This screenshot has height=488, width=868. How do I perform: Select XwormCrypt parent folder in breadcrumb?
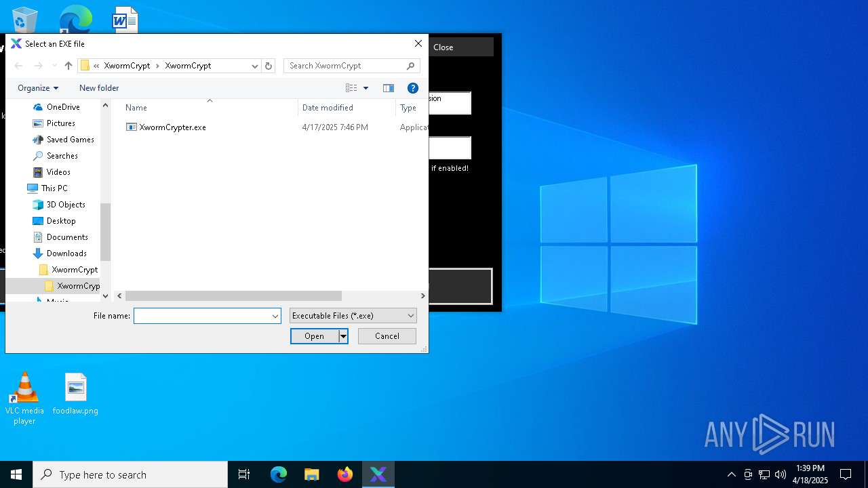coord(127,66)
